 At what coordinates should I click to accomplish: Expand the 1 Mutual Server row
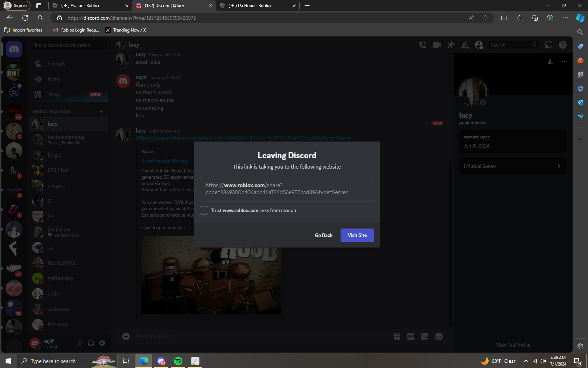(x=513, y=166)
